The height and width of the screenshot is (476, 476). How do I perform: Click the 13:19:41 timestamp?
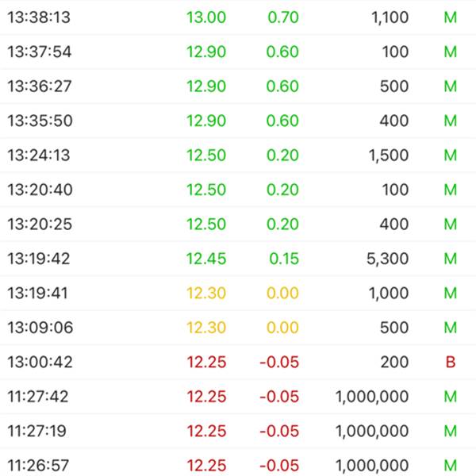[x=38, y=294]
